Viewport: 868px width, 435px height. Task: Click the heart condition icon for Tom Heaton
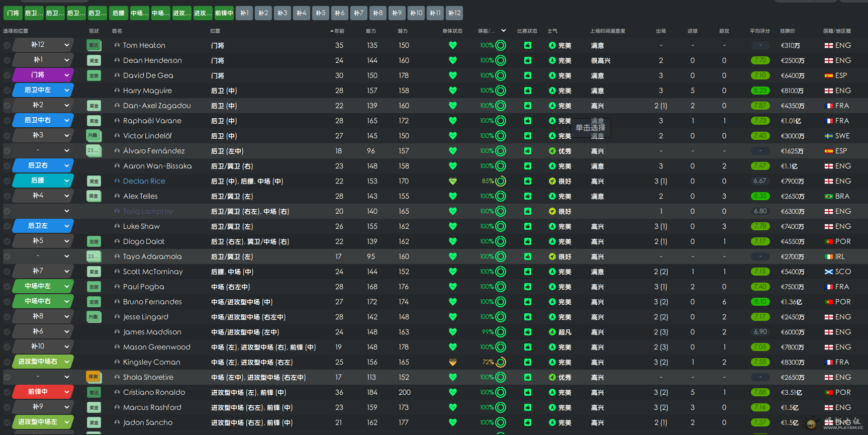(x=453, y=45)
